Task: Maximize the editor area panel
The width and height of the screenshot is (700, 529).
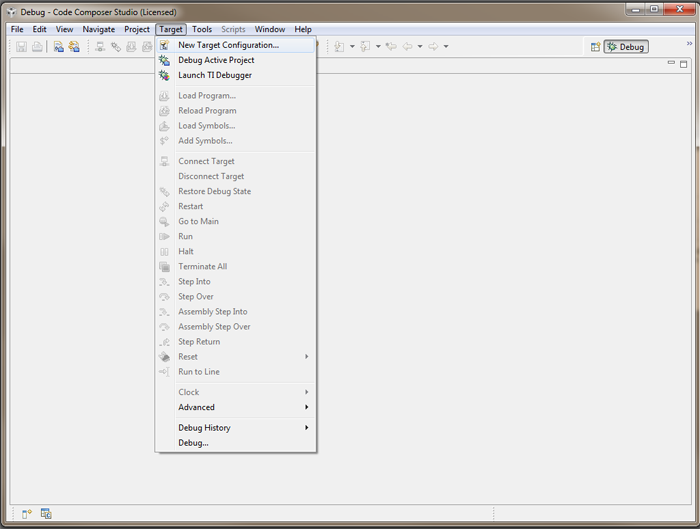Action: pos(685,63)
